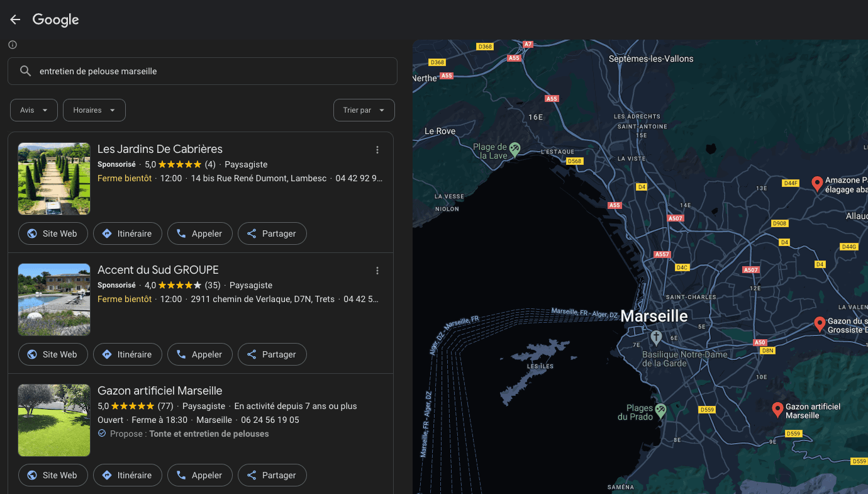Click the 'Marseille' city label on the map
The width and height of the screenshot is (868, 494).
[654, 316]
